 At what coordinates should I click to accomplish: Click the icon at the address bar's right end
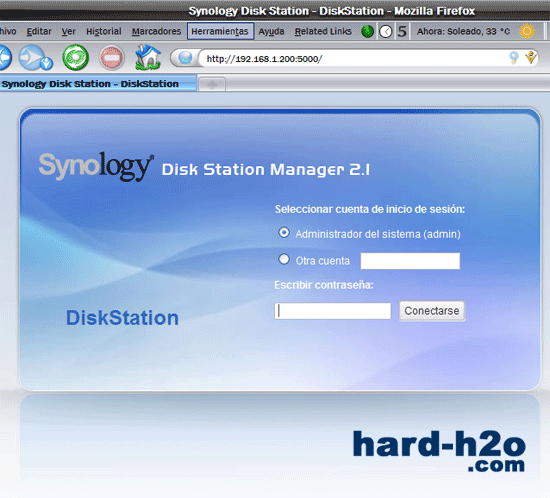531,58
